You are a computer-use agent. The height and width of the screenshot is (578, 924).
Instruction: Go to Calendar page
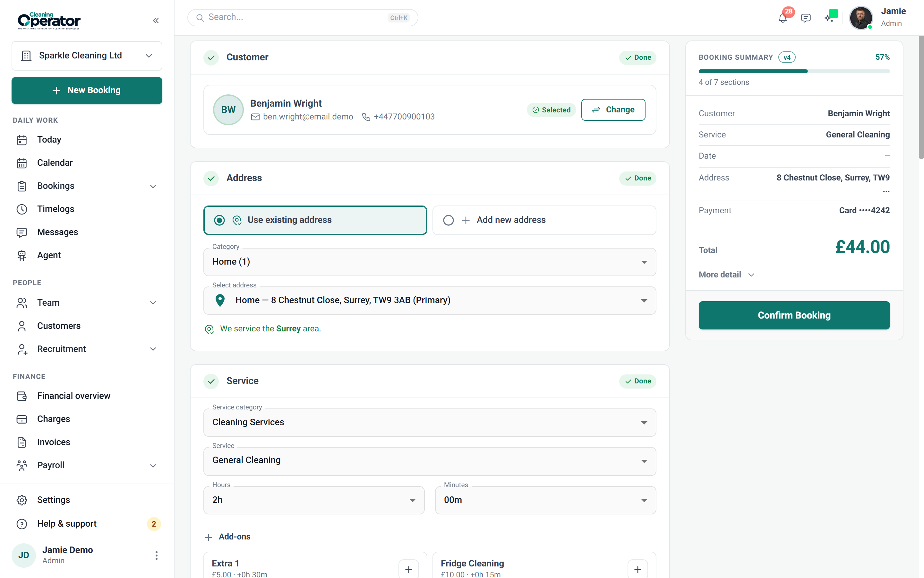(87, 163)
